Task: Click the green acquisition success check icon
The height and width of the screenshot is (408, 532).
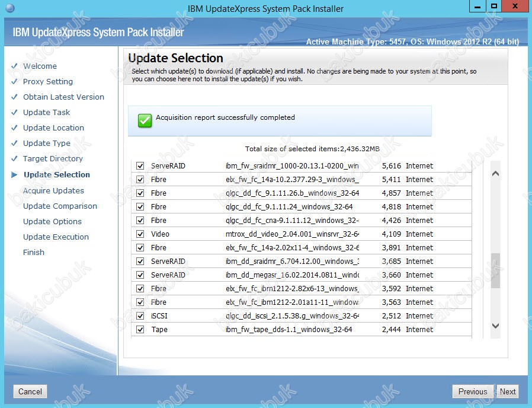Action: click(145, 120)
